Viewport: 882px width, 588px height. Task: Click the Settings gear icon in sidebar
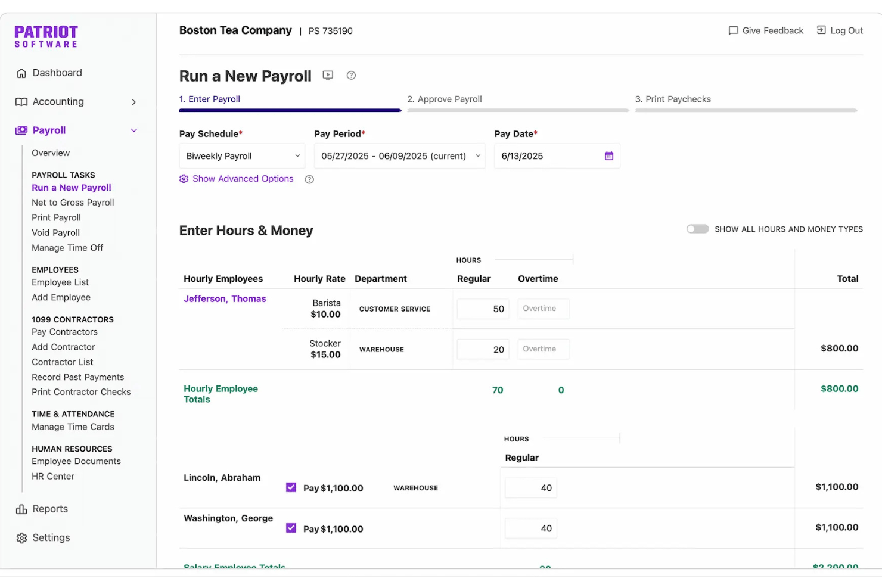click(x=21, y=538)
